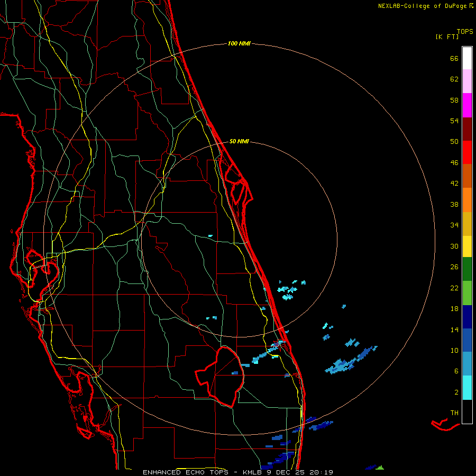Pick the cyan legend swatch near 2
Screen dimensions: 476x476
point(467,388)
